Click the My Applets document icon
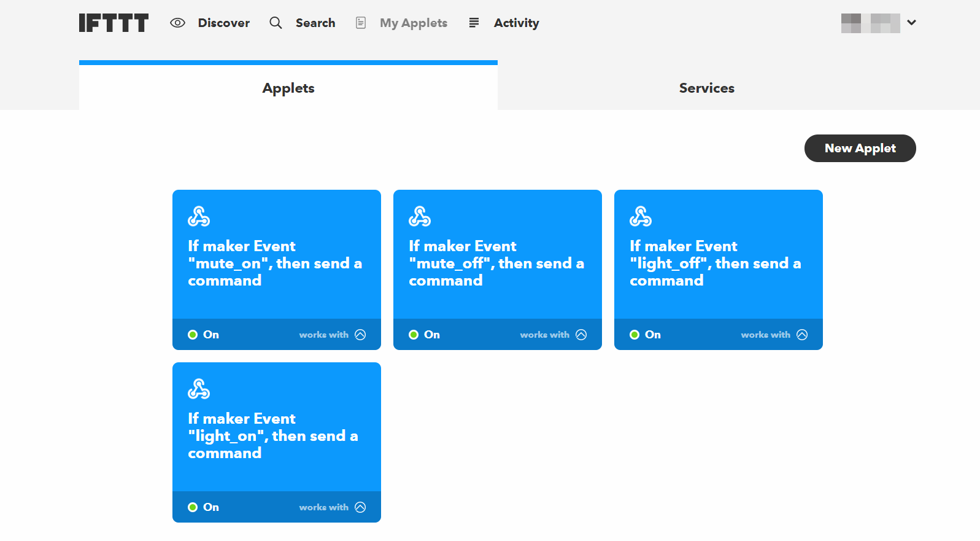 pos(361,23)
